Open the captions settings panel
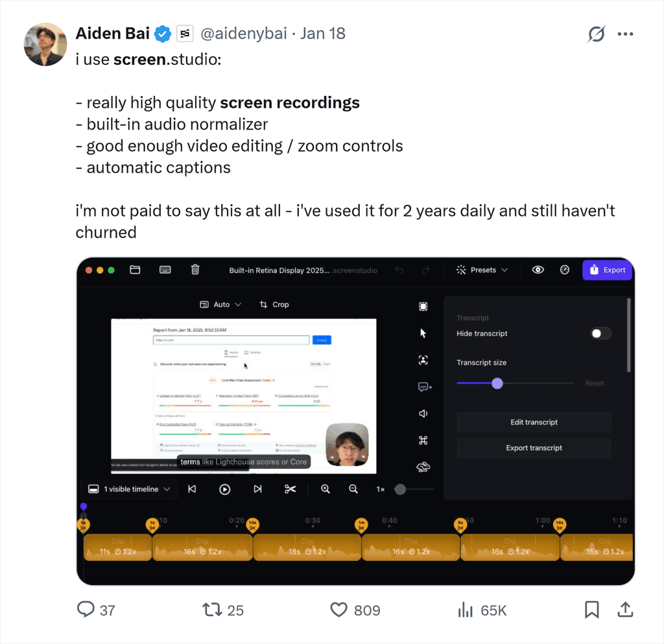664x644 pixels. tap(423, 387)
